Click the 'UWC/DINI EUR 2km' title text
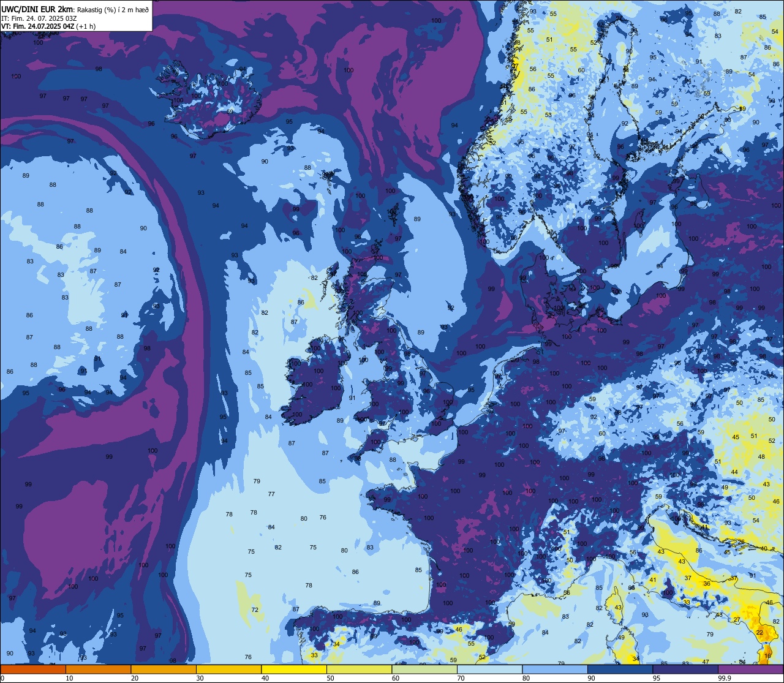Image resolution: width=784 pixels, height=683 pixels. (37, 9)
